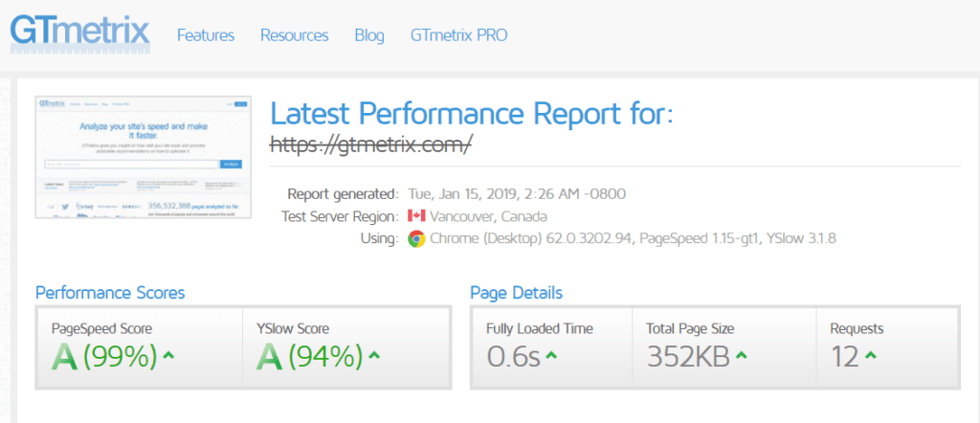
Task: Open the GTmetrix PRO link
Action: coord(459,35)
